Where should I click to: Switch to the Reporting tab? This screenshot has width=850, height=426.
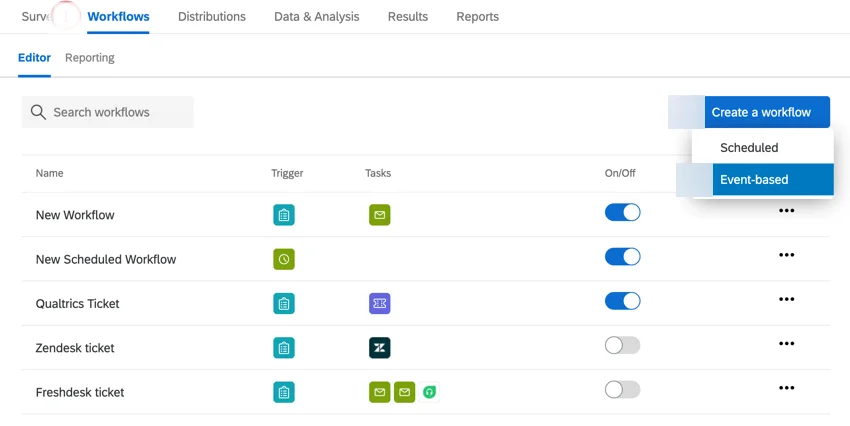pyautogui.click(x=89, y=57)
